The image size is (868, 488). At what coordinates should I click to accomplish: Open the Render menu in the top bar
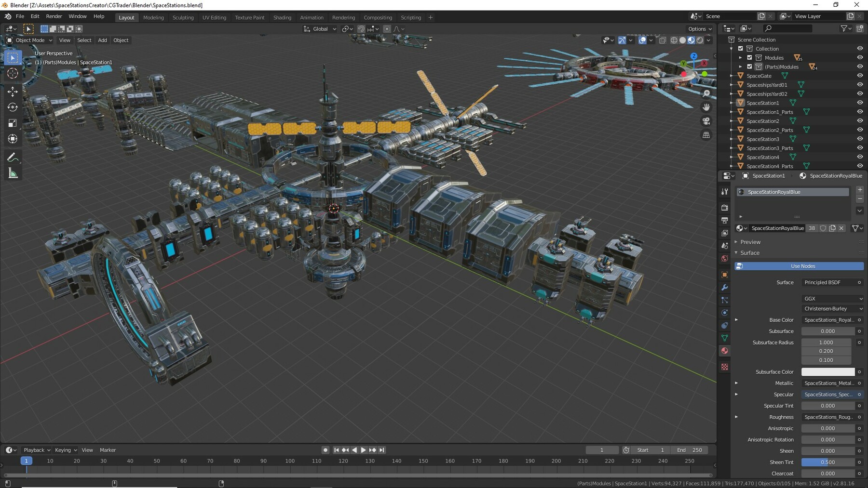point(54,16)
